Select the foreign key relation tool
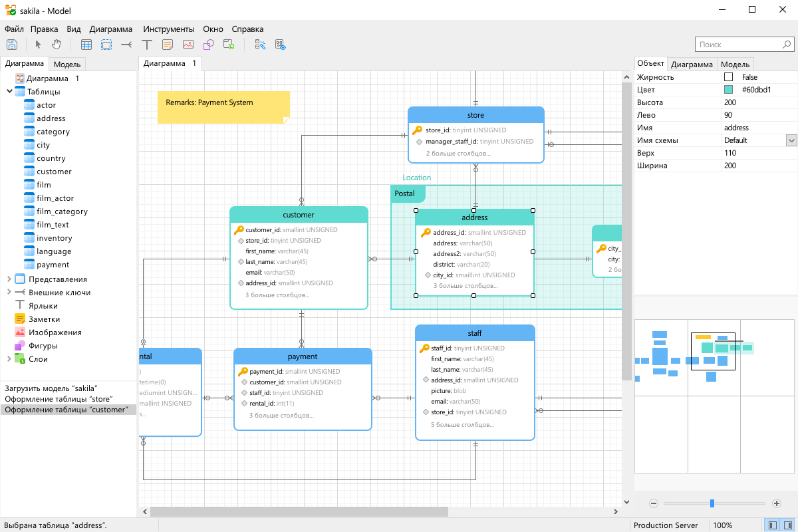Screen dimensions: 798x532 click(x=126, y=45)
